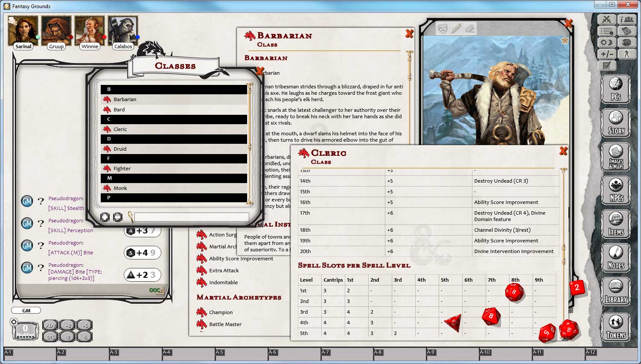Open the PCs panel
Screen dimensions: 641x364
click(616, 89)
